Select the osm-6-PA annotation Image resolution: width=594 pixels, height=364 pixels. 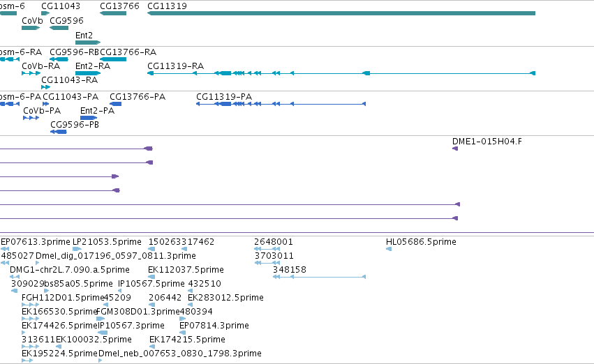(x=10, y=104)
